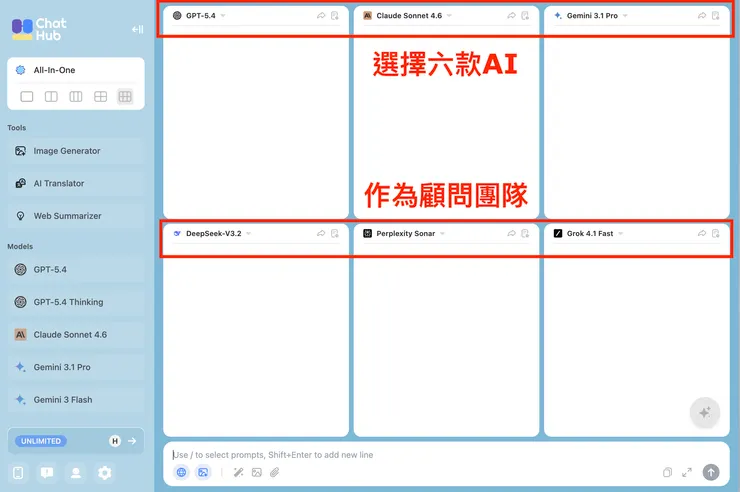Toggle web search globe icon
The height and width of the screenshot is (492, 740).
181,472
